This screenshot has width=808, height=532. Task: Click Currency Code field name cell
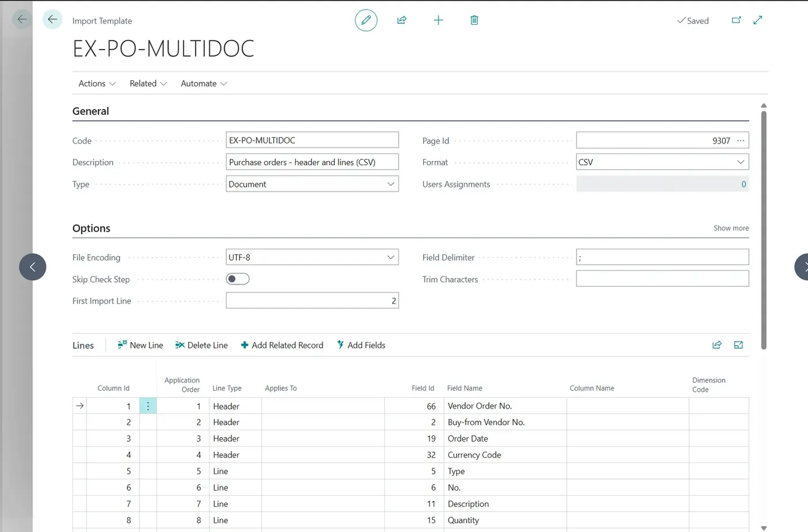(506, 455)
